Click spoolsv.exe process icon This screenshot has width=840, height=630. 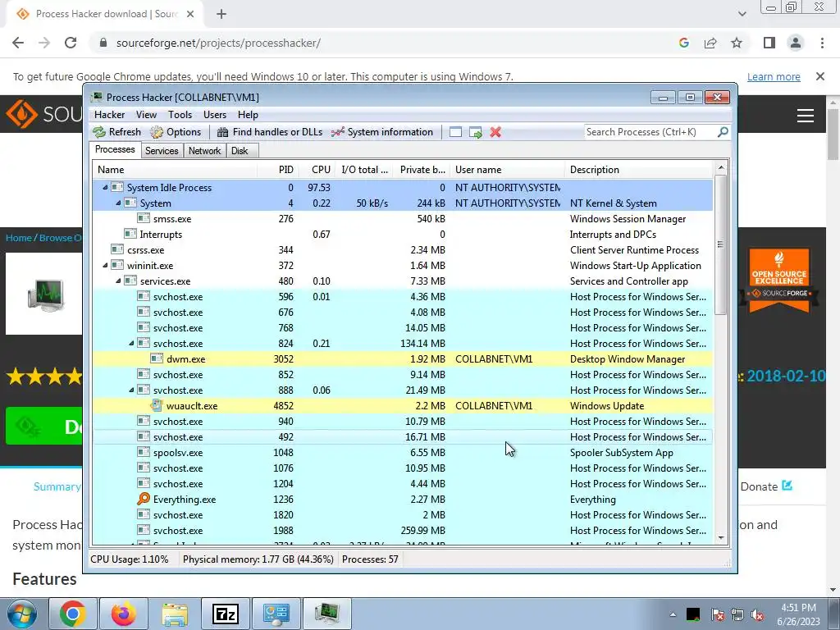(x=144, y=453)
